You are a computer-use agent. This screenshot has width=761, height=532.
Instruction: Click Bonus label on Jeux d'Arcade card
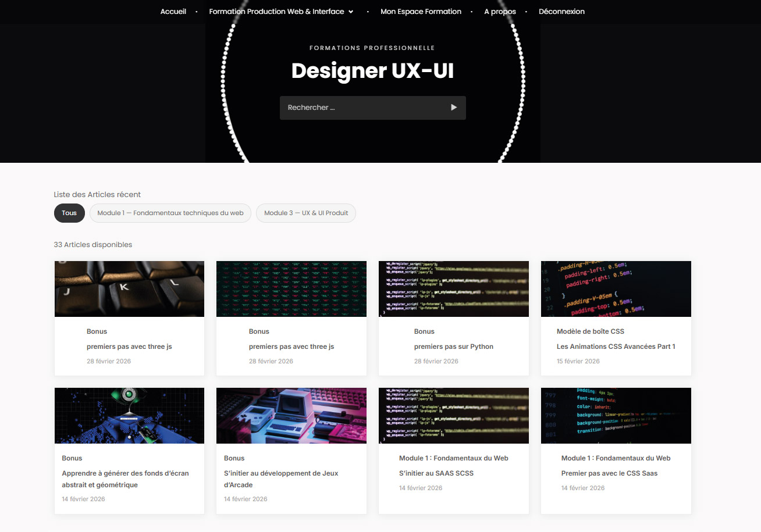[x=234, y=458]
